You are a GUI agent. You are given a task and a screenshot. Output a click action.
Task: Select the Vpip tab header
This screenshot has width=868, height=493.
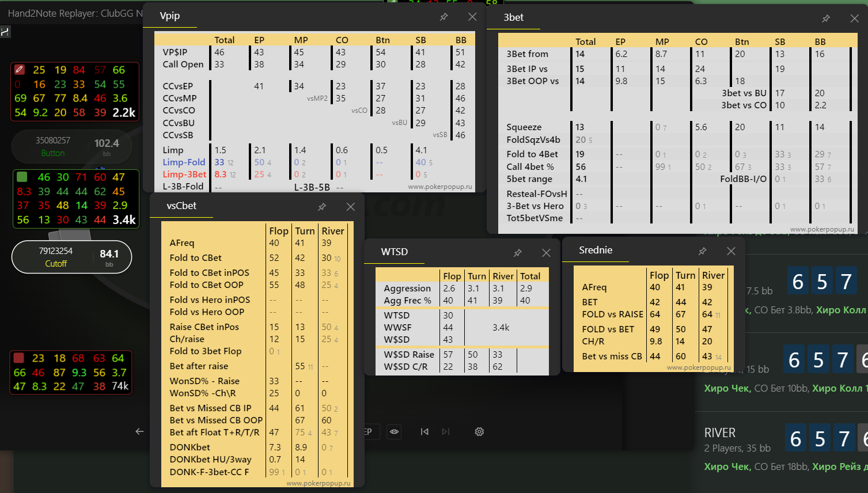pos(170,16)
